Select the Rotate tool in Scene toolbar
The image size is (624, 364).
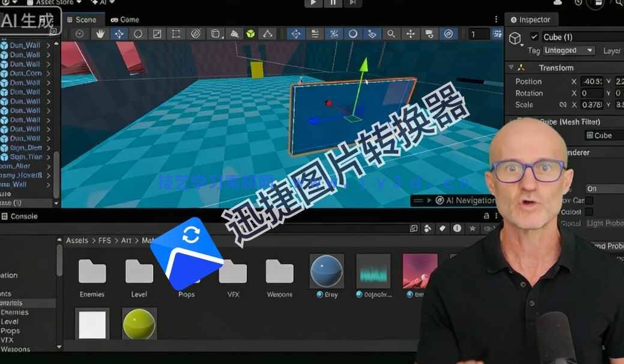tap(138, 34)
